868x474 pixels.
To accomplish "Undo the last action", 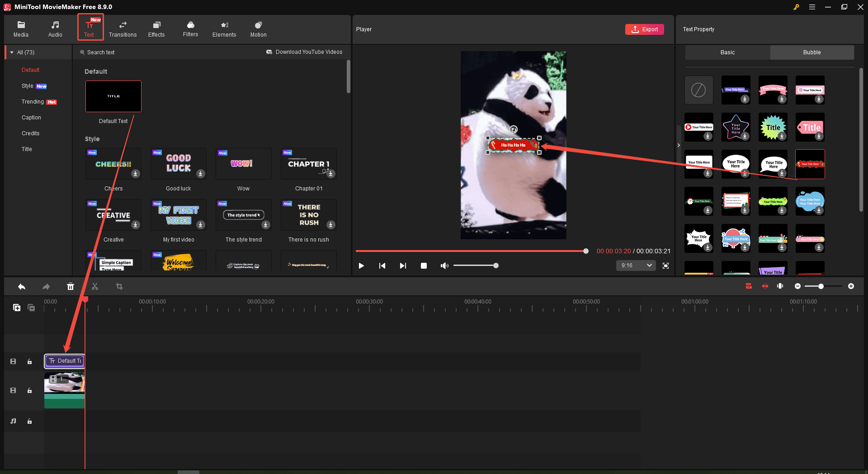I will pos(21,286).
